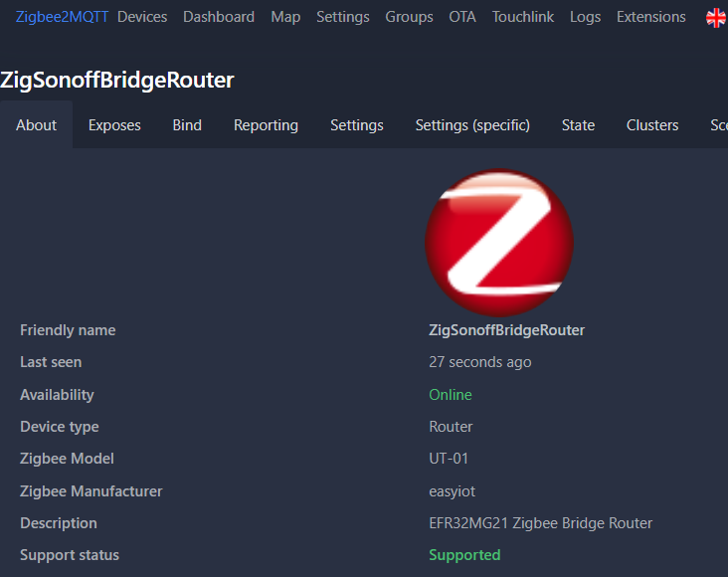Click the Description label

59,523
